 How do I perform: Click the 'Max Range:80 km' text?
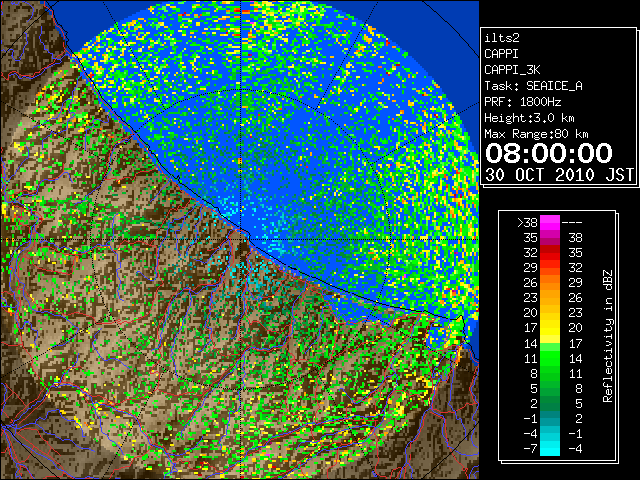coord(536,134)
